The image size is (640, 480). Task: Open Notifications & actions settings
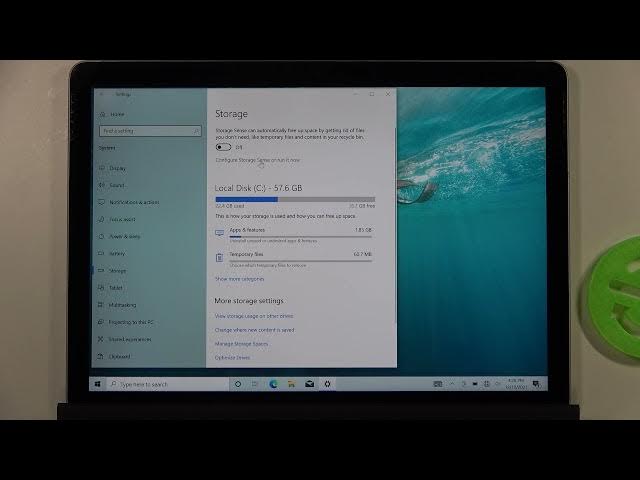(x=133, y=202)
